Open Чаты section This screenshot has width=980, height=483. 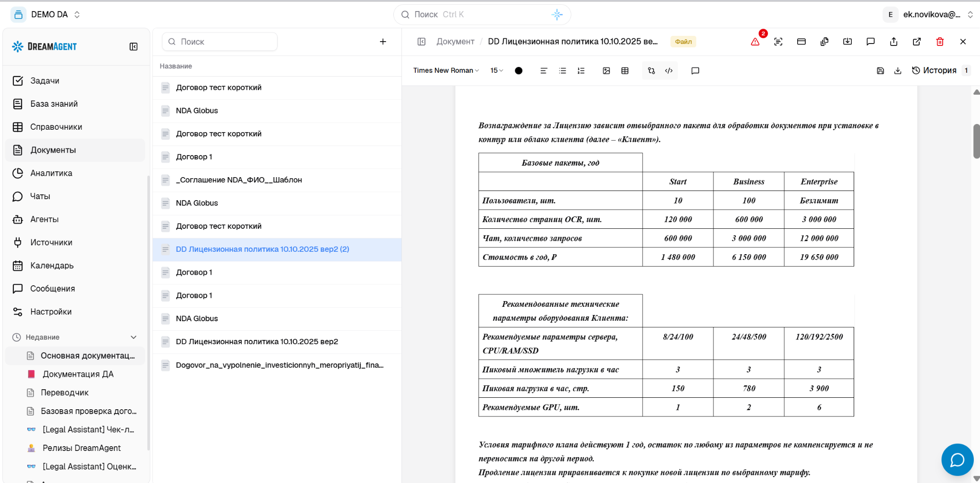pos(75,196)
